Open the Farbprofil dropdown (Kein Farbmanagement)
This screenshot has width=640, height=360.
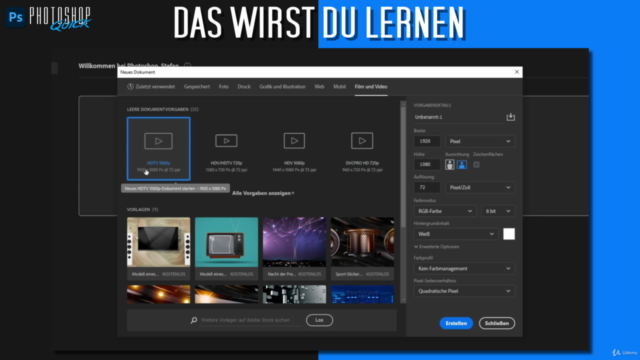tap(464, 269)
